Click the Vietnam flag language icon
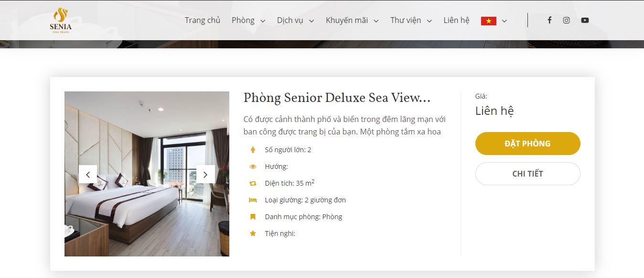Viewport: 644px width, 278px height. [489, 21]
